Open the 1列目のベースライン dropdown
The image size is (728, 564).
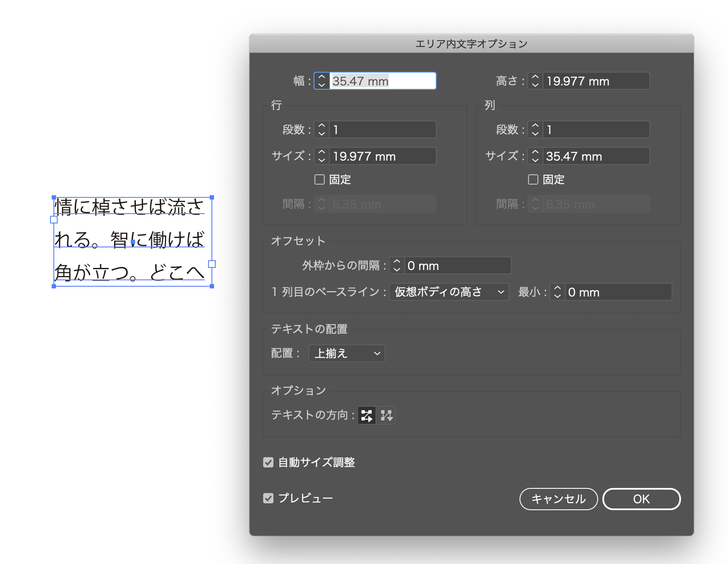[x=448, y=292]
